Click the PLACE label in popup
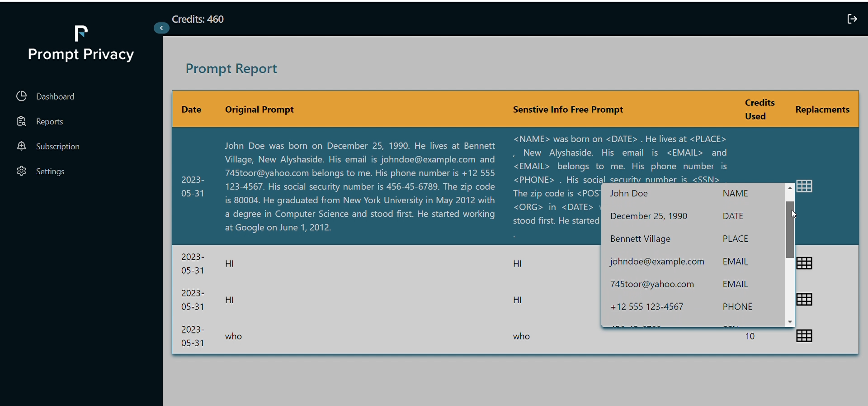The height and width of the screenshot is (406, 868). (x=736, y=239)
